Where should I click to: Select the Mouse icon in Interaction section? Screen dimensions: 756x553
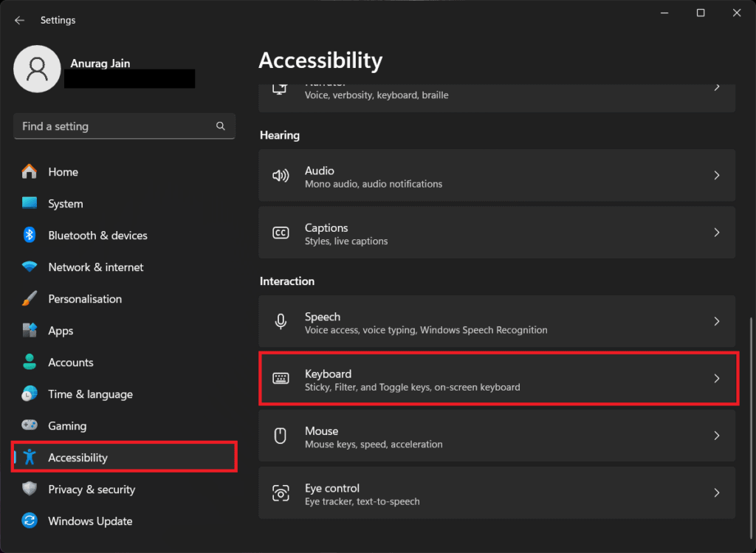tap(281, 436)
